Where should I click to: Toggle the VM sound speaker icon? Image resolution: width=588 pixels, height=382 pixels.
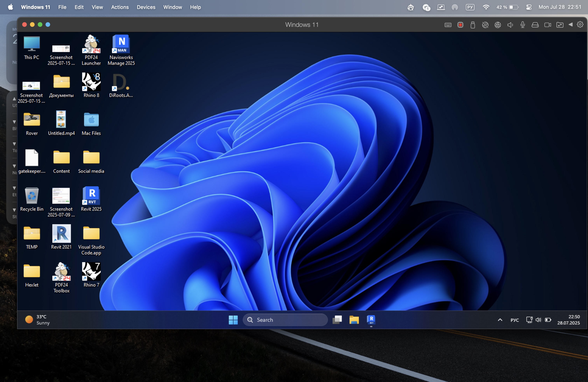[510, 25]
